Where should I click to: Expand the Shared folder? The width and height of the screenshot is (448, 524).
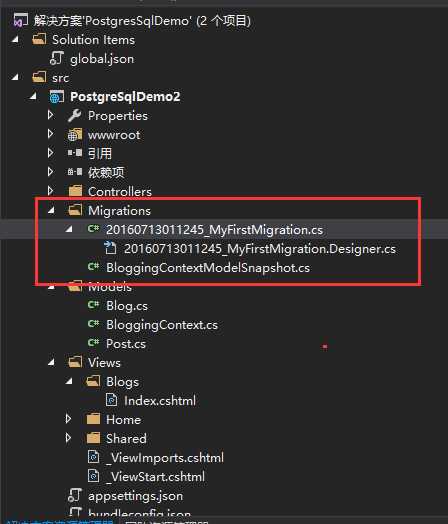click(x=69, y=438)
